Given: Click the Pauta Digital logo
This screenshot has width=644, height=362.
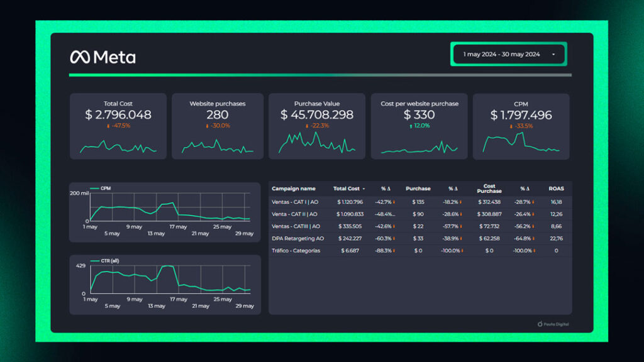Looking at the screenshot, I should [x=541, y=324].
